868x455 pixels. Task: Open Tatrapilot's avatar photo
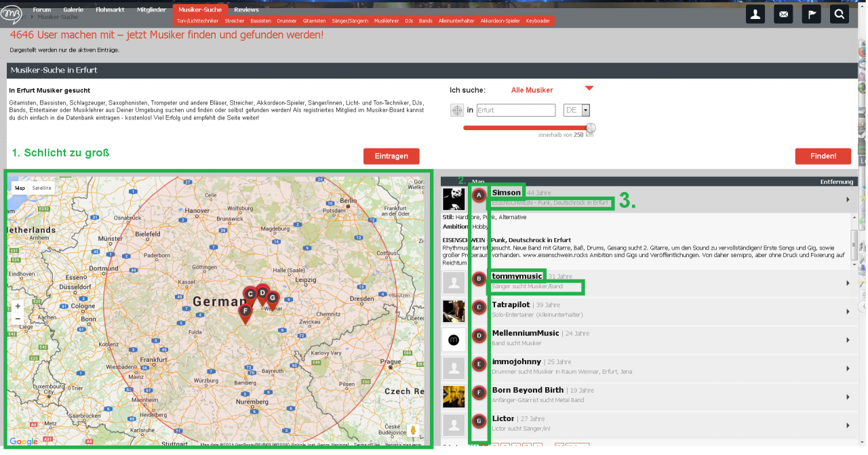pos(454,311)
